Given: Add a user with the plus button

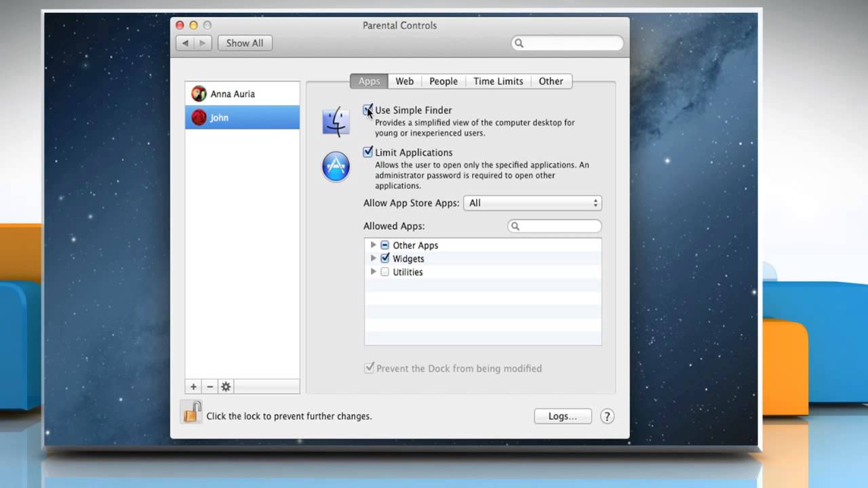Looking at the screenshot, I should click(193, 386).
